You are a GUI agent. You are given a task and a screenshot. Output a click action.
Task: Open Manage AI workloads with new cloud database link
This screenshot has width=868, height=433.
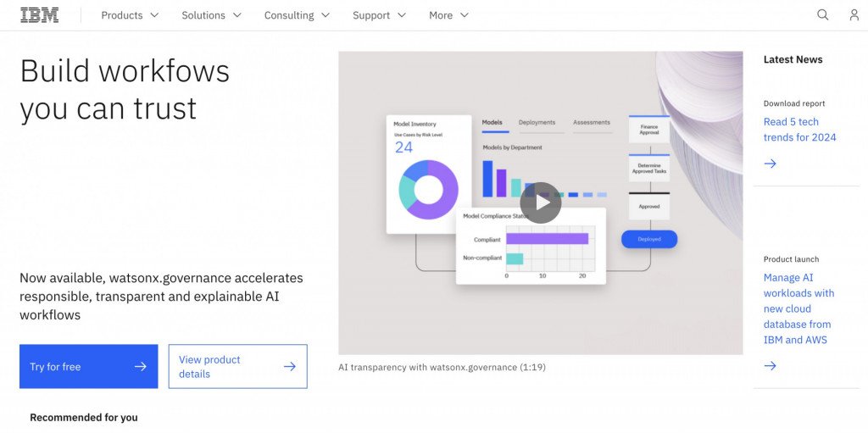click(x=798, y=308)
